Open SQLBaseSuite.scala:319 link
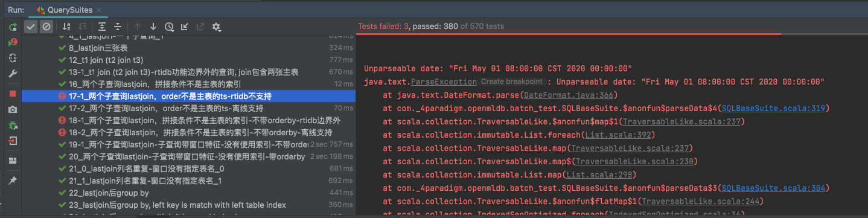Image resolution: width=868 pixels, height=218 pixels. tap(773, 108)
